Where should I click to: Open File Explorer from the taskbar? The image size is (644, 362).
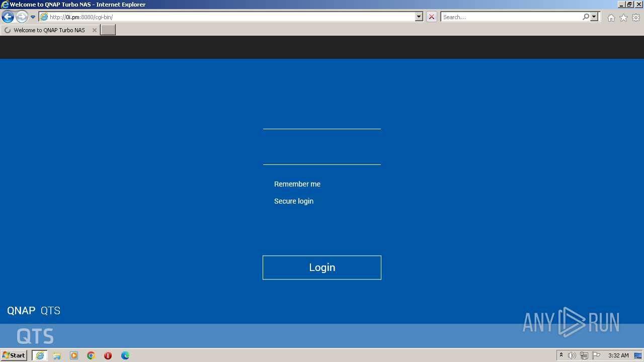point(57,355)
